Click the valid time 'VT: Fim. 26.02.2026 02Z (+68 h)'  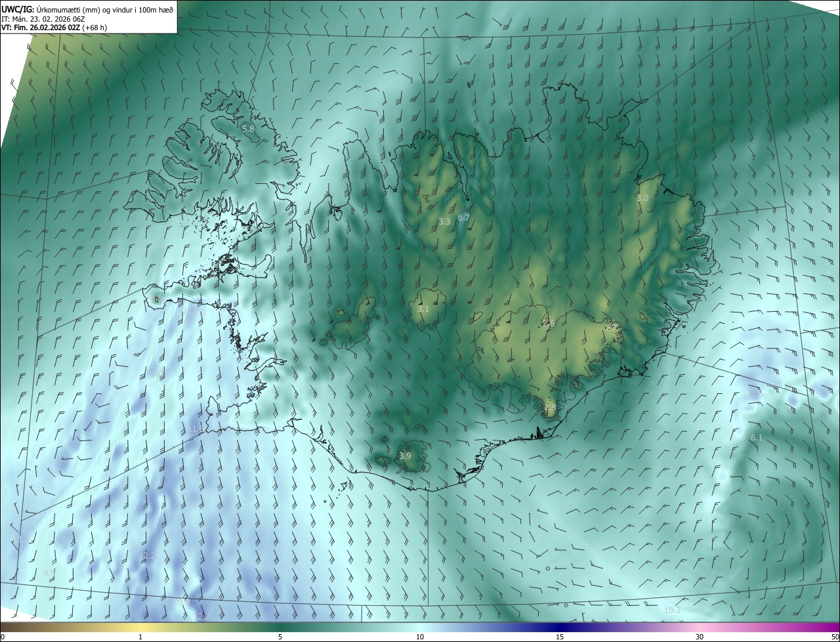point(54,28)
